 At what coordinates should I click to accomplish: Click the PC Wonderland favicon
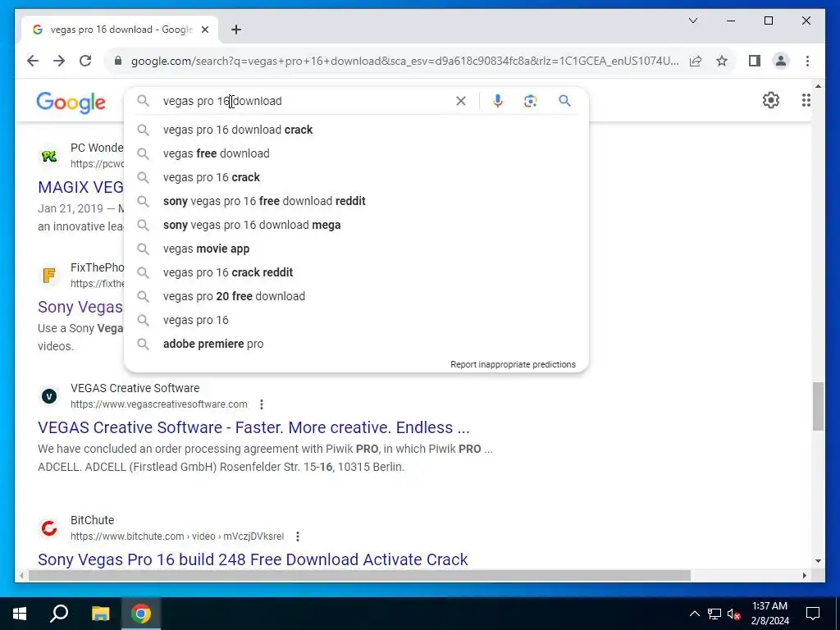click(x=49, y=156)
